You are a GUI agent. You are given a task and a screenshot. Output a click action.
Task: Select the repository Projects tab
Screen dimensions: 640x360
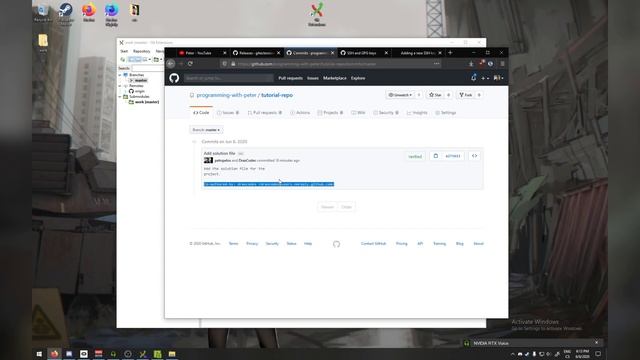tap(330, 113)
